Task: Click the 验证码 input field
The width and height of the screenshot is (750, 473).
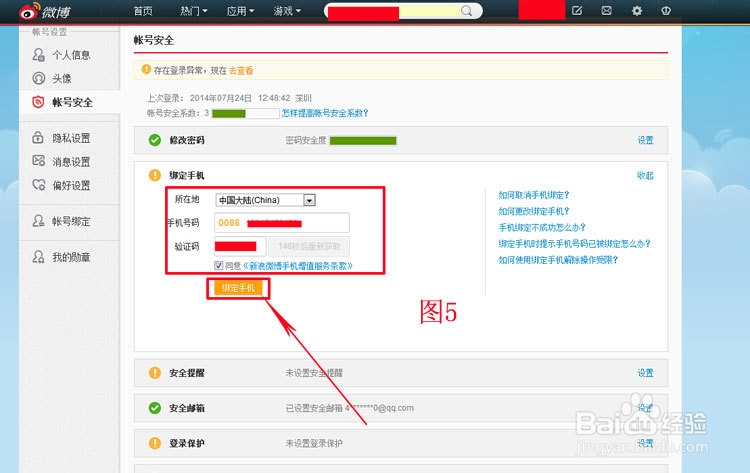Action: click(x=240, y=246)
